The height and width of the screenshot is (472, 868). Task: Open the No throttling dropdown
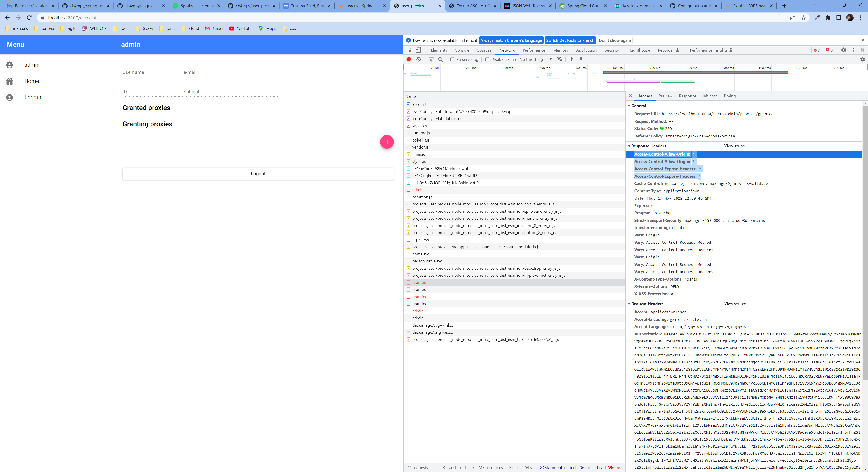pos(535,59)
